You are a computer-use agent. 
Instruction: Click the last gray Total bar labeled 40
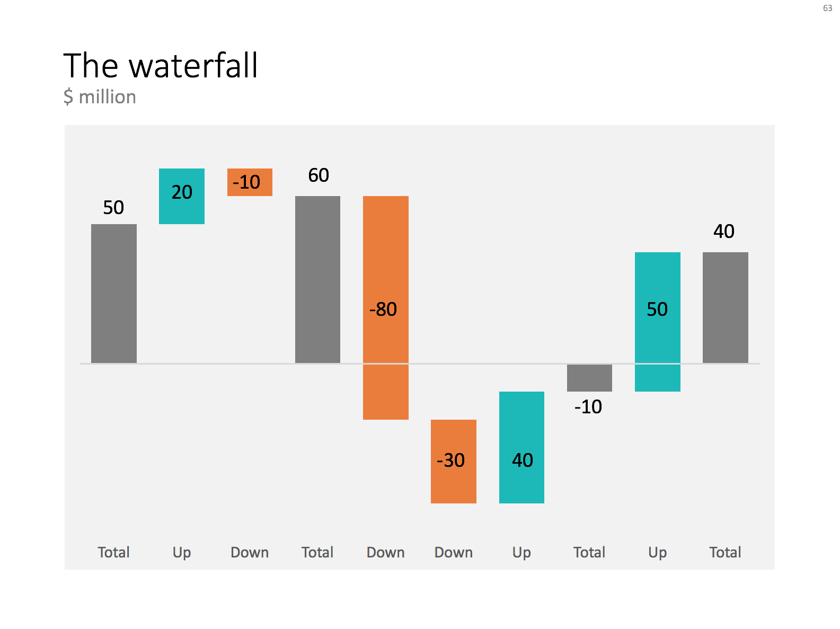pyautogui.click(x=726, y=307)
